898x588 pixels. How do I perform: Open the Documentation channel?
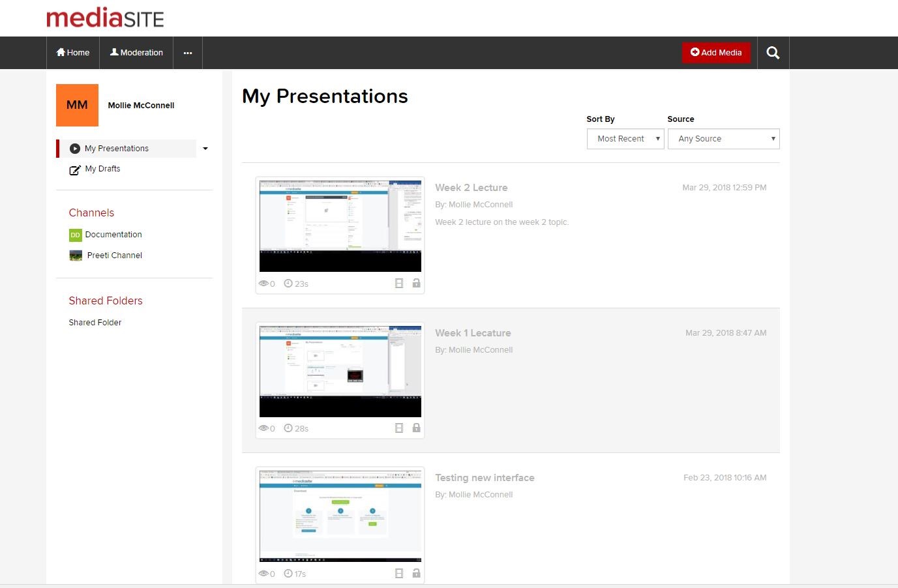(x=113, y=234)
